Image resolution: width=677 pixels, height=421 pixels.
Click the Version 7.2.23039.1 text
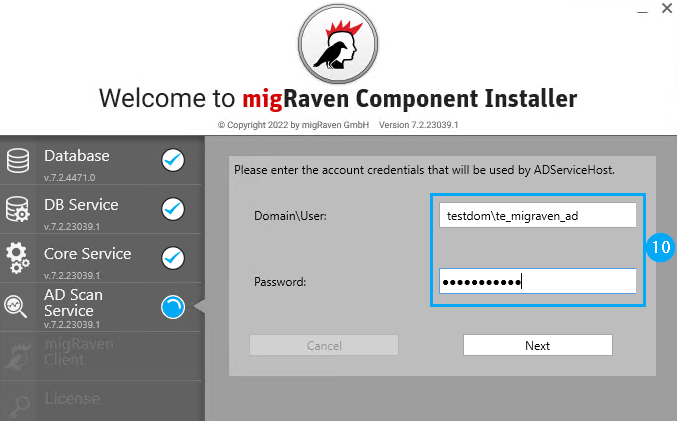pos(418,125)
